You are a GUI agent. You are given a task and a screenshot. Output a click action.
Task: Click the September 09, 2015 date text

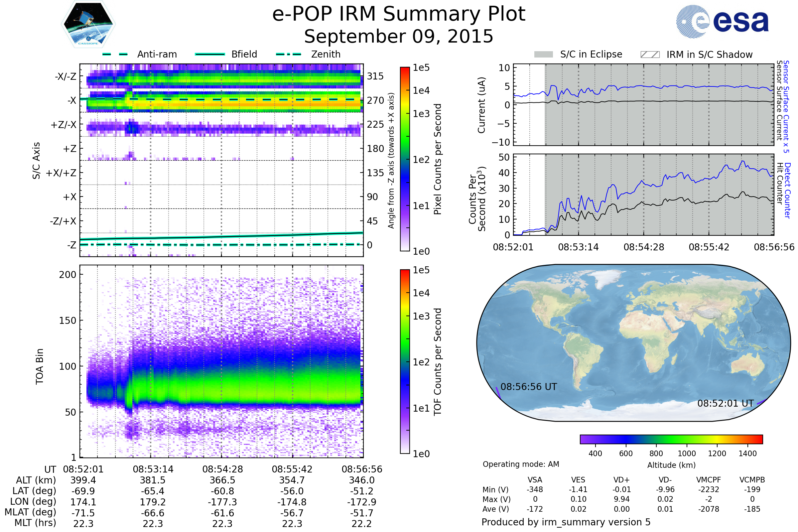pyautogui.click(x=399, y=37)
